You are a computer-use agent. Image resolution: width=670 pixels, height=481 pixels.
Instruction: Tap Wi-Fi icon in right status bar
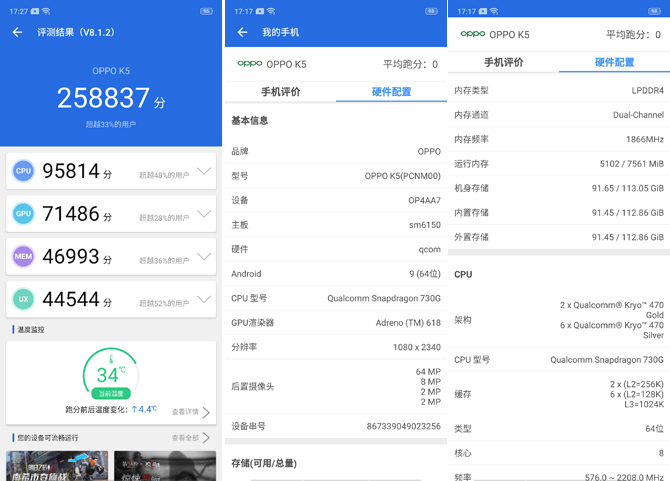point(494,11)
